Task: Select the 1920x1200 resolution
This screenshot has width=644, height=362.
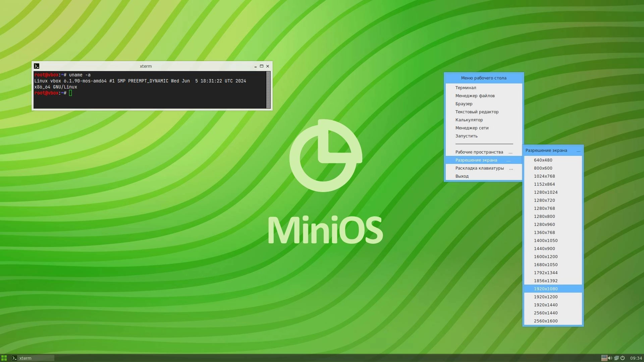Action: [x=553, y=297]
